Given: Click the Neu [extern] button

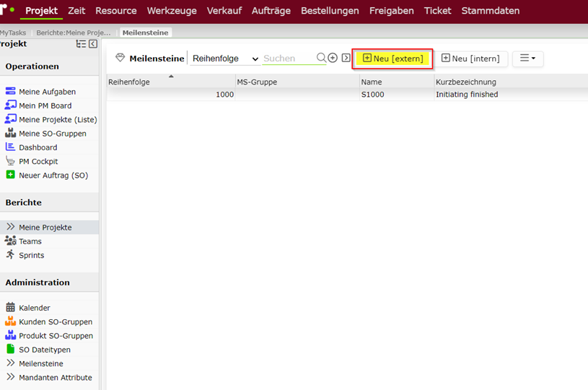Looking at the screenshot, I should pyautogui.click(x=392, y=58).
